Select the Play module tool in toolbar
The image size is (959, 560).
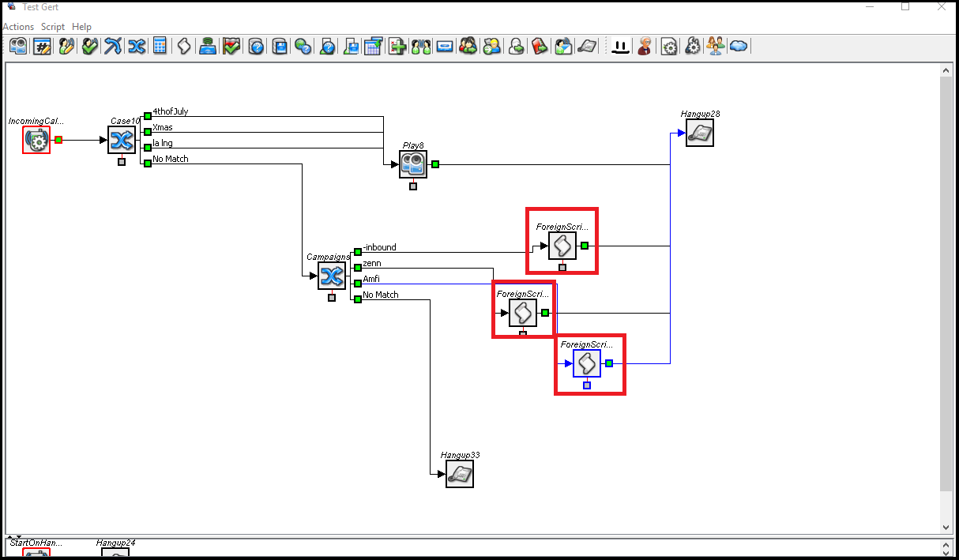coord(18,47)
